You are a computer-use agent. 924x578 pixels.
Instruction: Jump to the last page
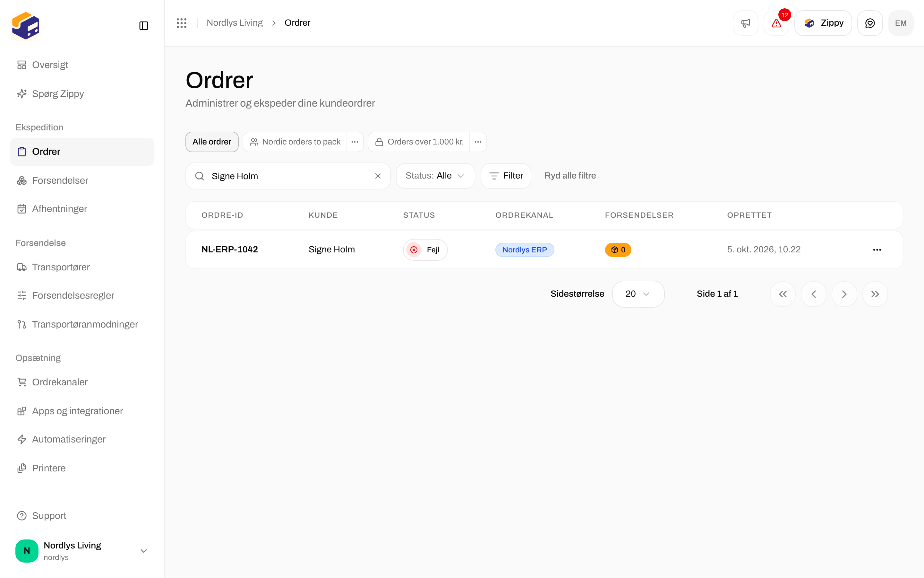[875, 294]
